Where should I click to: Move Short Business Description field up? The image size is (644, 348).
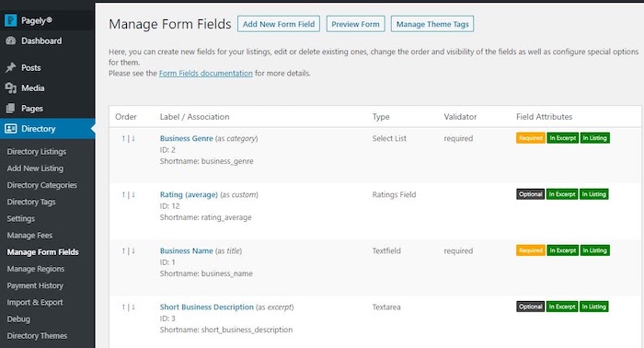tap(123, 307)
